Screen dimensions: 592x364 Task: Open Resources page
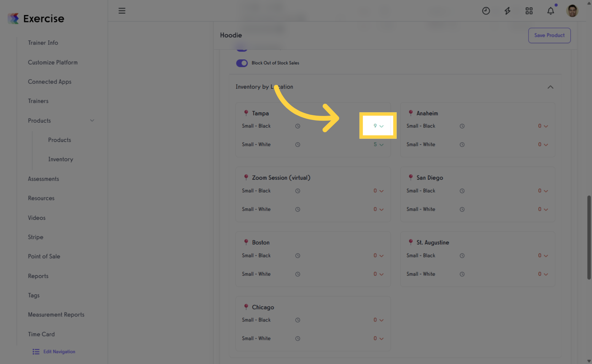click(41, 198)
